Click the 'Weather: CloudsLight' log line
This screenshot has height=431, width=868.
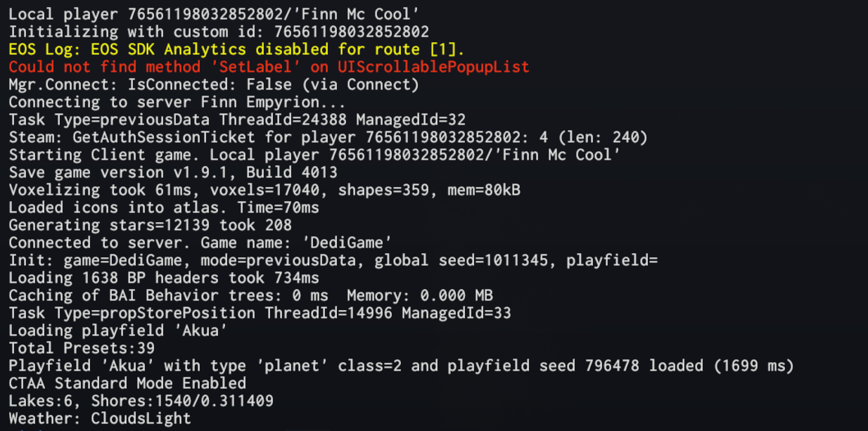pyautogui.click(x=100, y=419)
